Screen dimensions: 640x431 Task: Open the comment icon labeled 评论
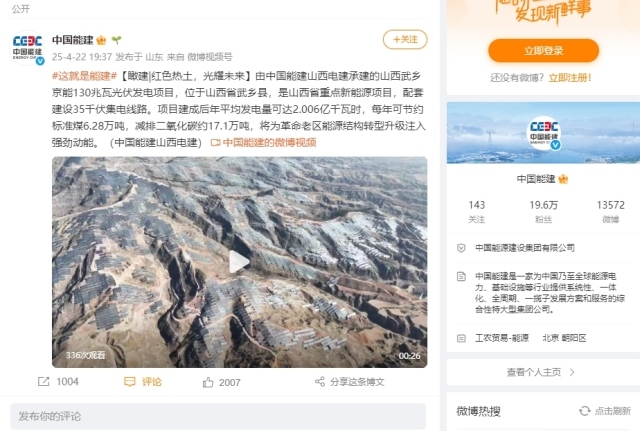[x=129, y=382]
